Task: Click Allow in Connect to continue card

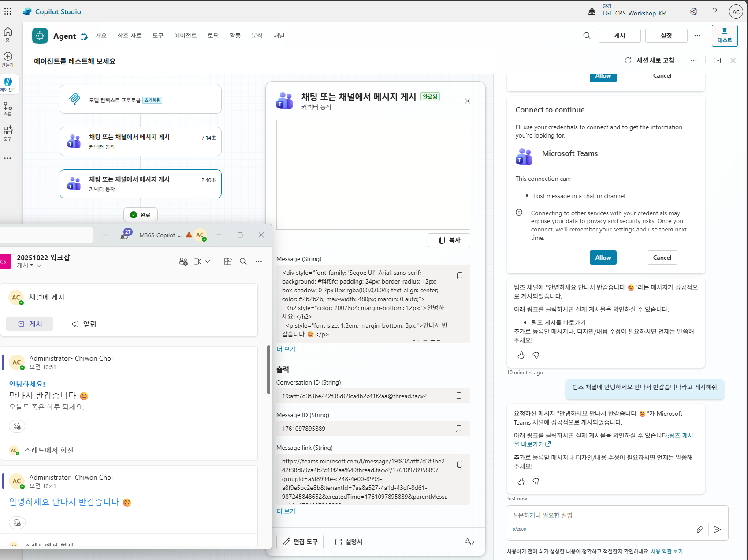Action: point(603,258)
